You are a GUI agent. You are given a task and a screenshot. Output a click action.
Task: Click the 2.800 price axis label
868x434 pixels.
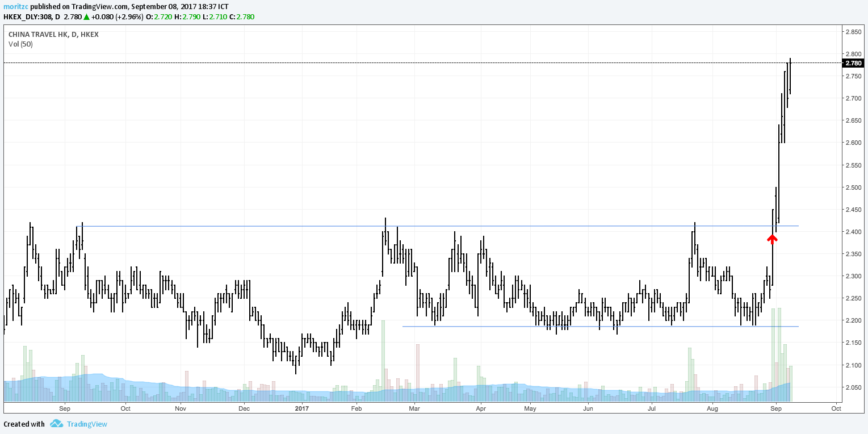click(x=854, y=54)
